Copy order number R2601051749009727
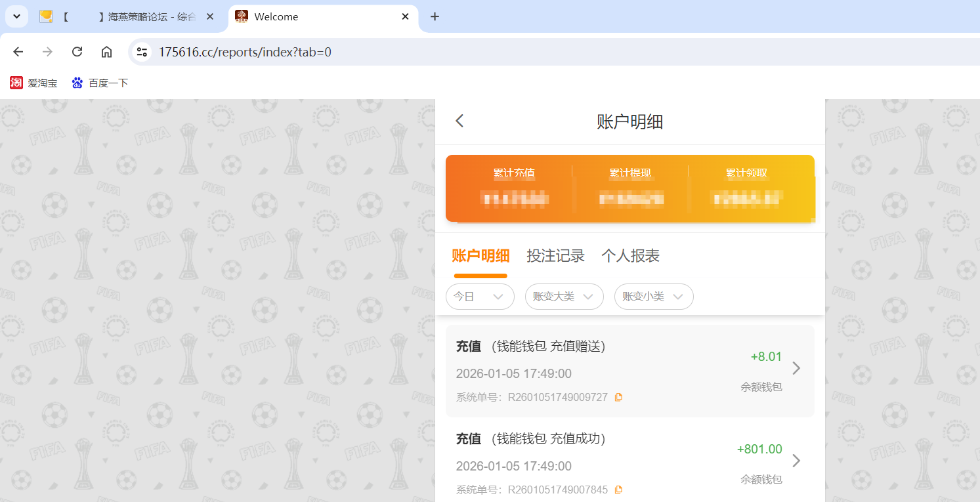This screenshot has height=502, width=980. (618, 397)
